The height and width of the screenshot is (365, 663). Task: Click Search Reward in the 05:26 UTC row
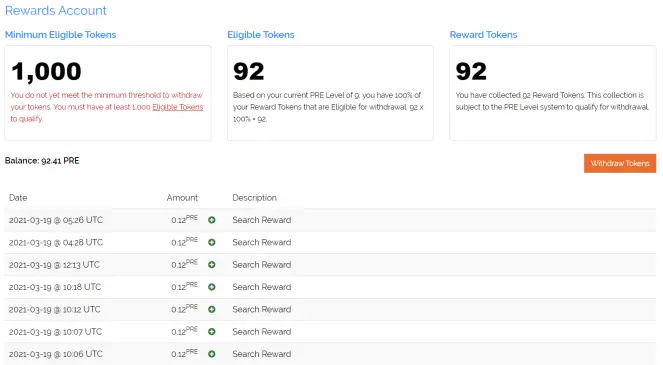(x=262, y=220)
